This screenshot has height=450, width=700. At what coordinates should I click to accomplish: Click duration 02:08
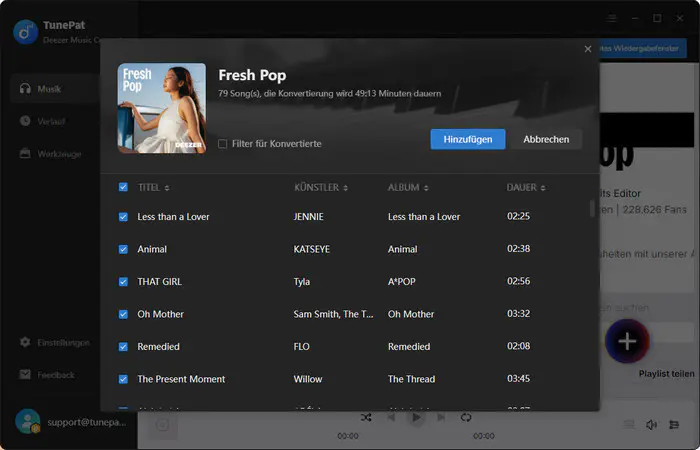coord(518,346)
